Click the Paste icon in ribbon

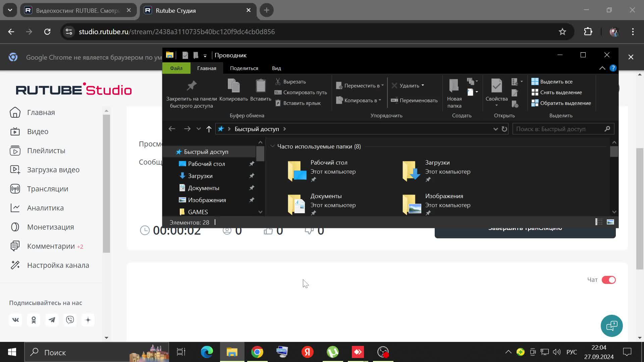click(261, 86)
